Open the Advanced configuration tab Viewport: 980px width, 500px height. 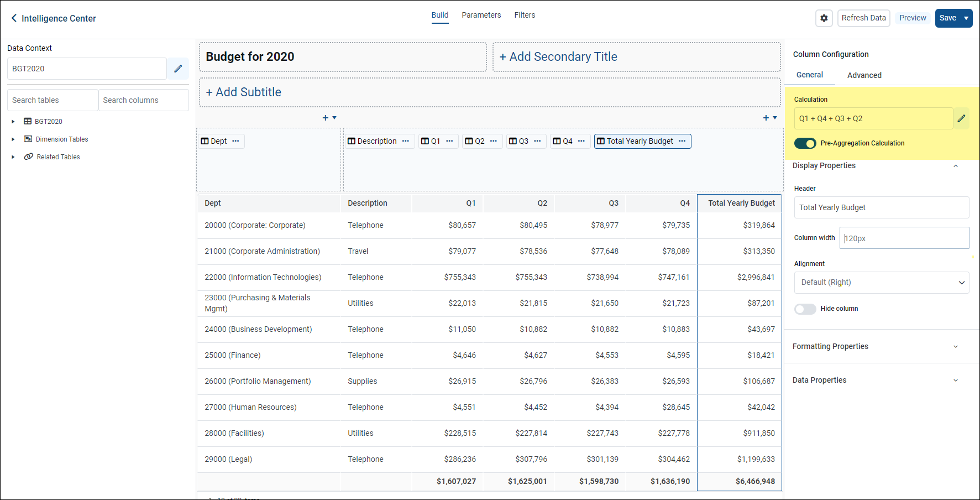pyautogui.click(x=864, y=75)
